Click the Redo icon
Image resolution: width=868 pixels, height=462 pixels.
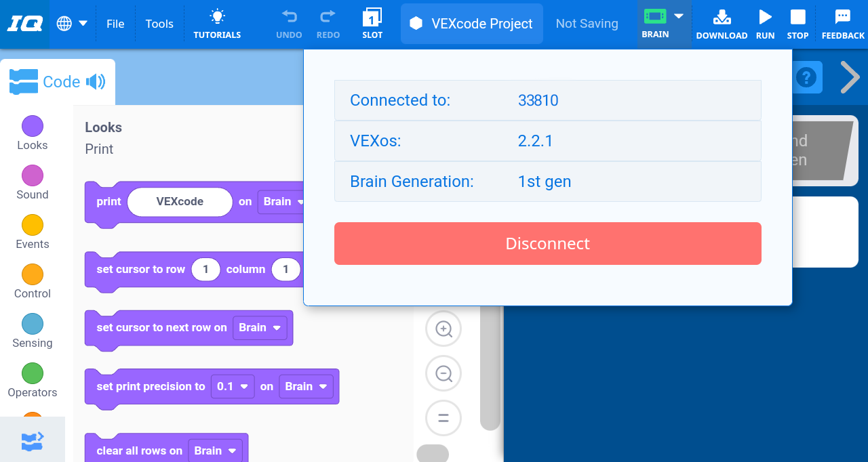coord(328,20)
